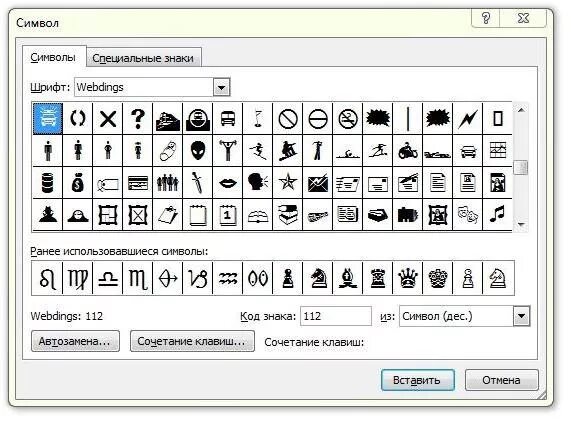Click the Вставить button

pyautogui.click(x=417, y=380)
